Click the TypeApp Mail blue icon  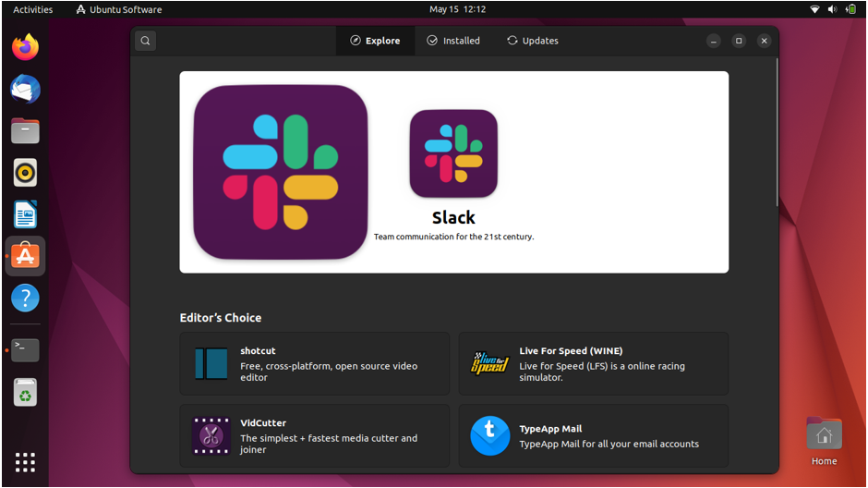[x=490, y=436]
